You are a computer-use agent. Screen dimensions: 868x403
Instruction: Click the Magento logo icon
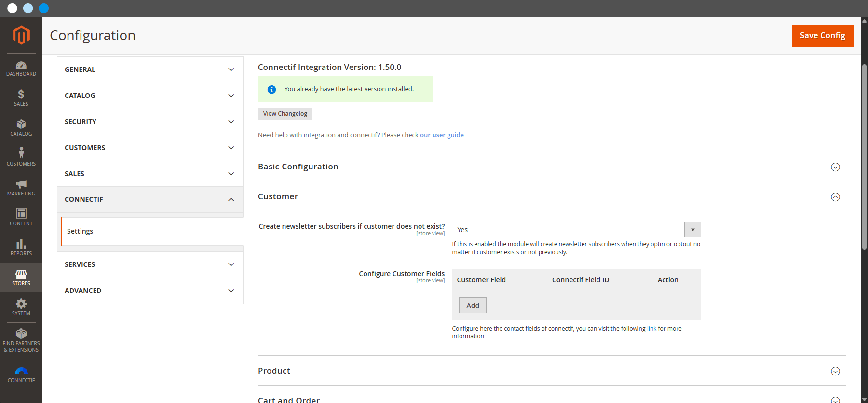[21, 35]
